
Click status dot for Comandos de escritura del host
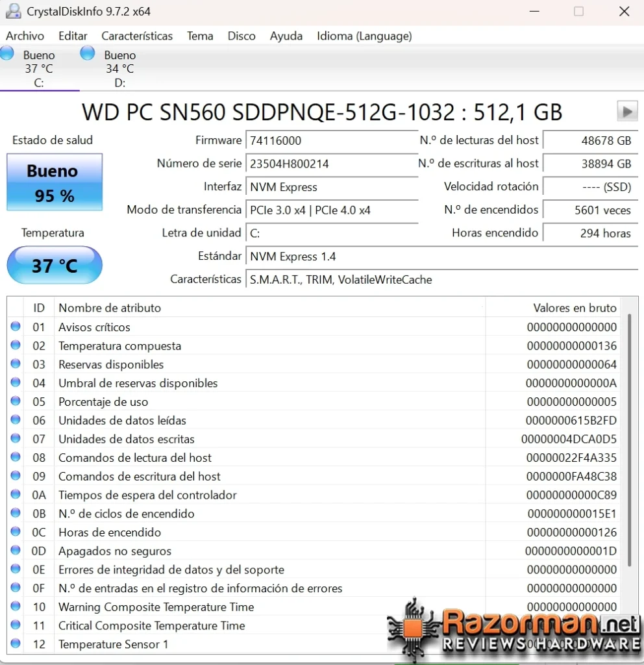tap(16, 475)
